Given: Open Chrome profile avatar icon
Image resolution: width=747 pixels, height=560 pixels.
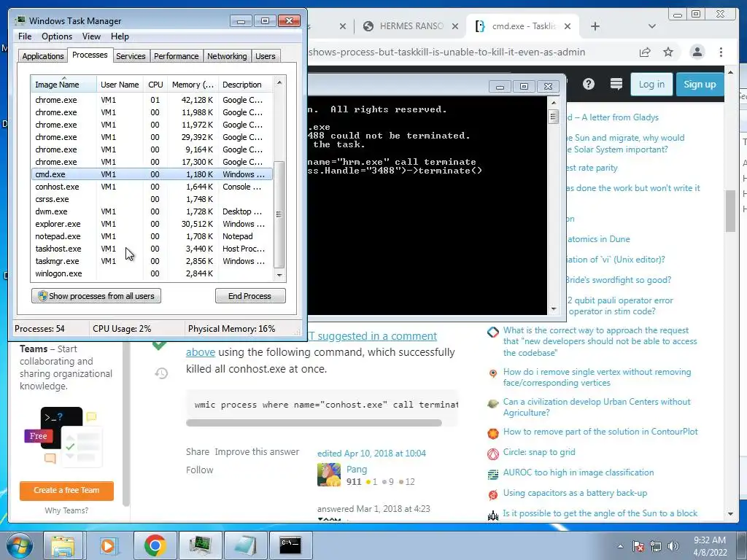Looking at the screenshot, I should (x=697, y=52).
